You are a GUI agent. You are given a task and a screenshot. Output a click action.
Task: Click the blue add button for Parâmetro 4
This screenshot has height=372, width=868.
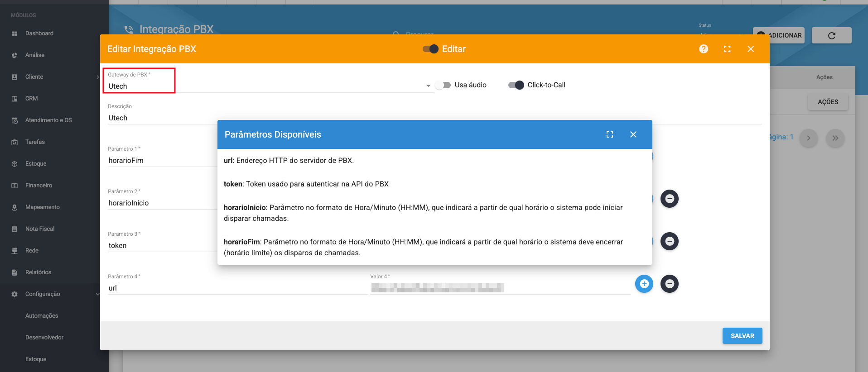pos(644,284)
